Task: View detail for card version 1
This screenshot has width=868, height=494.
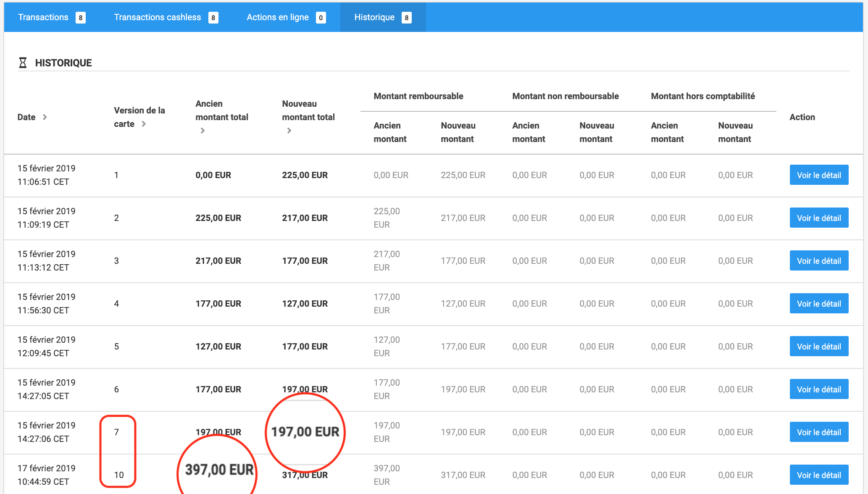Action: coord(819,175)
